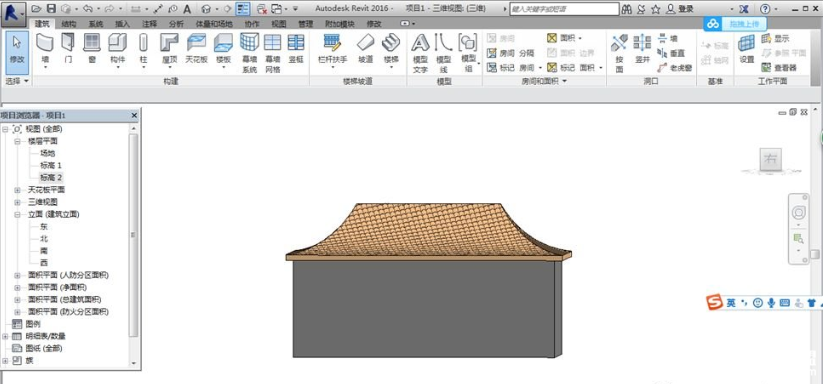Viewport: 824px width, 384px height.
Task: Switch to the 插入 ribbon tab
Action: [122, 24]
